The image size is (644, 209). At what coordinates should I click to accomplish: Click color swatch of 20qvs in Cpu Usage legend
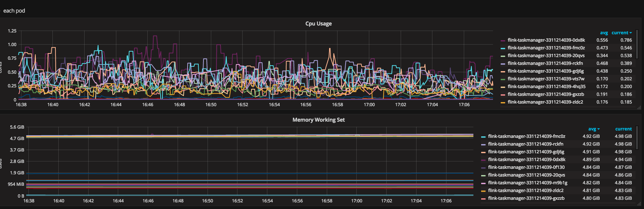(503, 56)
